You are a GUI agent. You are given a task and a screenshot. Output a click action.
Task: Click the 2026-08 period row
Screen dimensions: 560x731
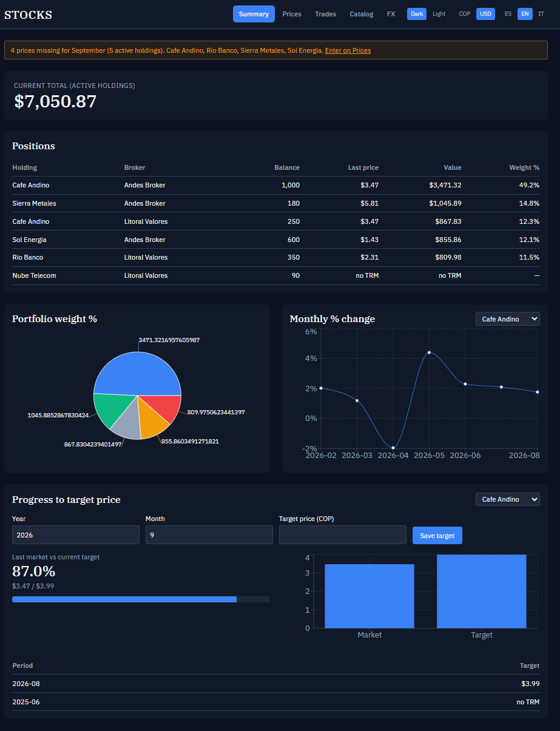pos(275,684)
